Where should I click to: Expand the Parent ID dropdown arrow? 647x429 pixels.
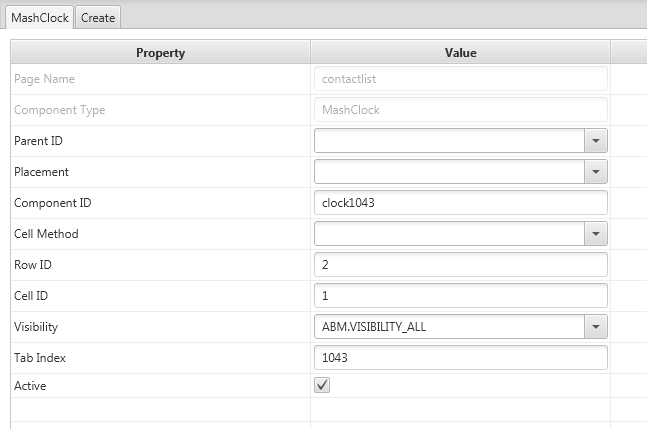(596, 141)
